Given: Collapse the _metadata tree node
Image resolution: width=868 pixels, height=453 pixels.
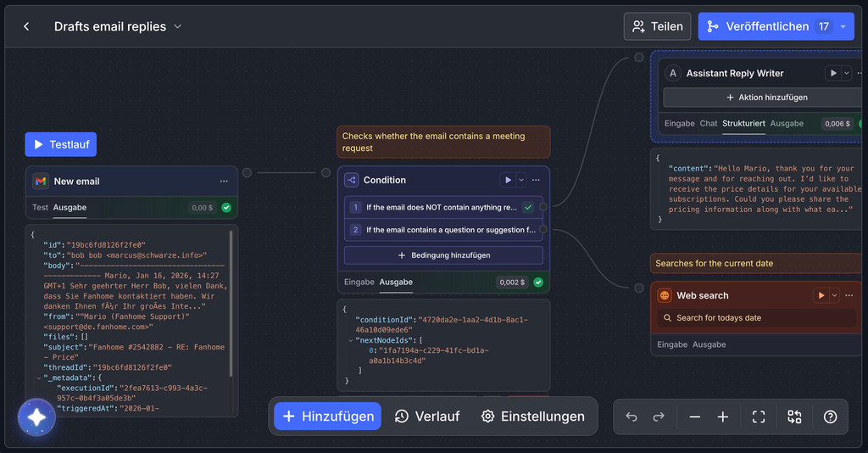Looking at the screenshot, I should point(37,377).
